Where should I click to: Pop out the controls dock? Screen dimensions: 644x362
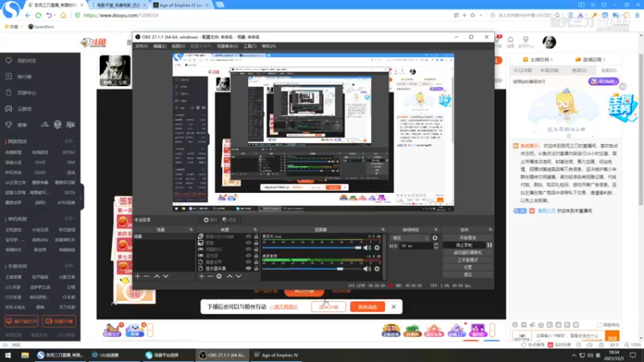(490, 230)
